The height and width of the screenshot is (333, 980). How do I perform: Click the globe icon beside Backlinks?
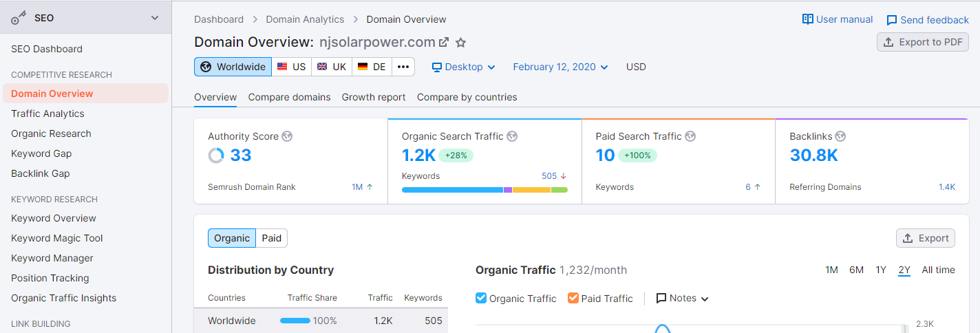click(x=840, y=136)
